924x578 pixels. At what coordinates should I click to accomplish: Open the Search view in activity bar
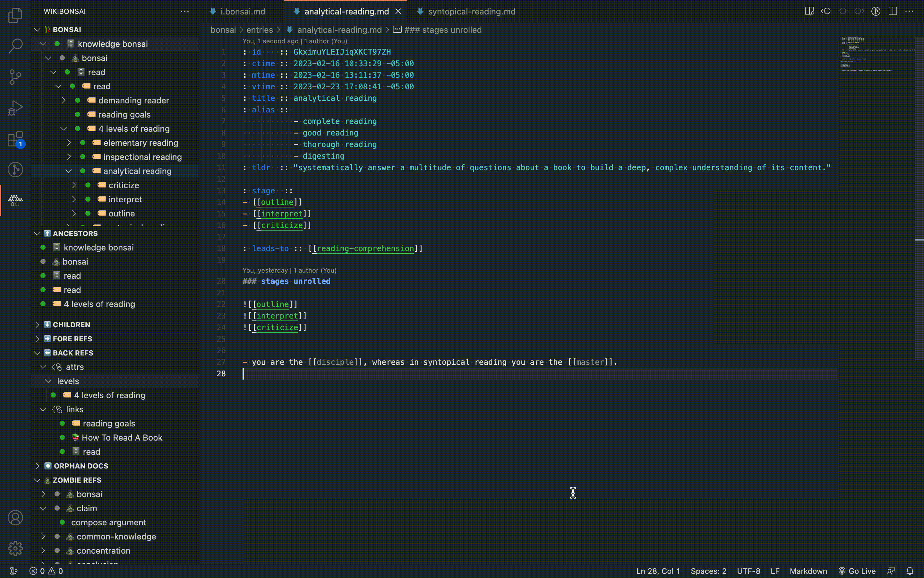pyautogui.click(x=15, y=46)
